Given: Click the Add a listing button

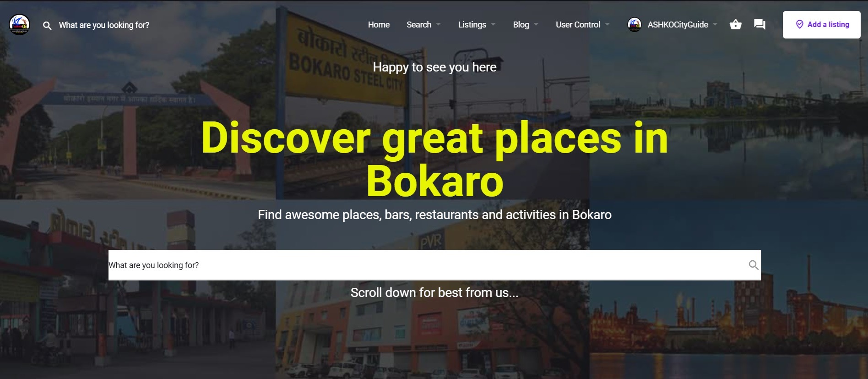Looking at the screenshot, I should point(821,24).
